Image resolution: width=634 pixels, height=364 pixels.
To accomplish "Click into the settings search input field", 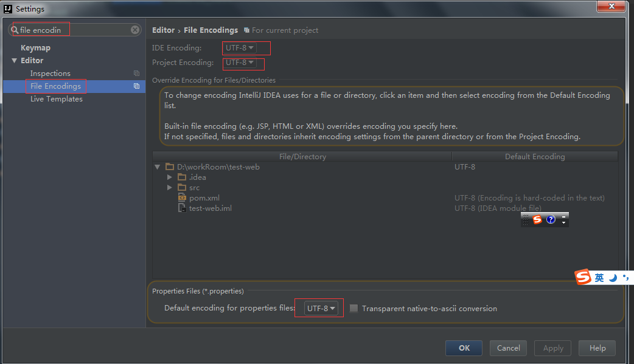I will pyautogui.click(x=75, y=30).
